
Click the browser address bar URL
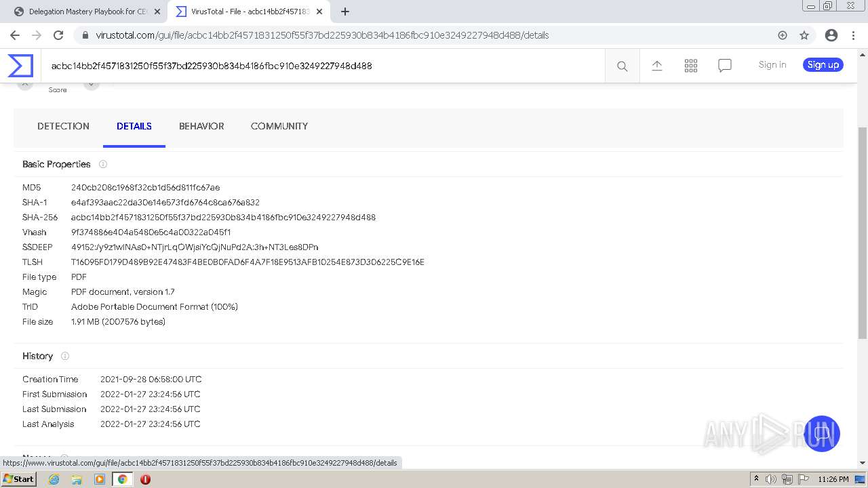322,35
